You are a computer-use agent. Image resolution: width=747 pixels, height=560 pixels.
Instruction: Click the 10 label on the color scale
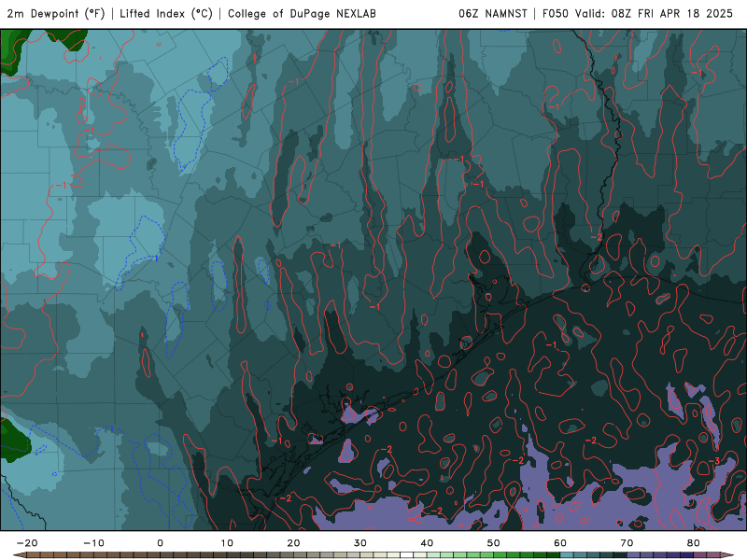(x=227, y=543)
